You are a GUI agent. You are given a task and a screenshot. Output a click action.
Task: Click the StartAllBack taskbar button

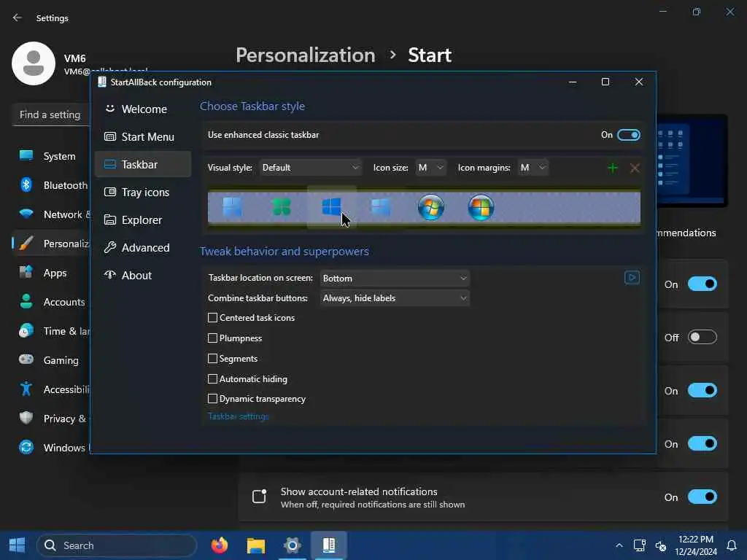(329, 545)
